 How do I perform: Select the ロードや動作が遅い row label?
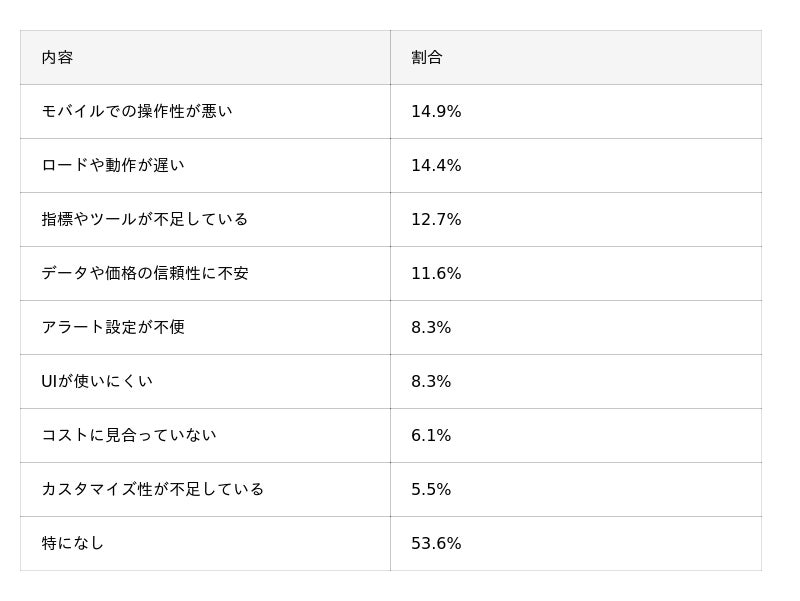[113, 166]
